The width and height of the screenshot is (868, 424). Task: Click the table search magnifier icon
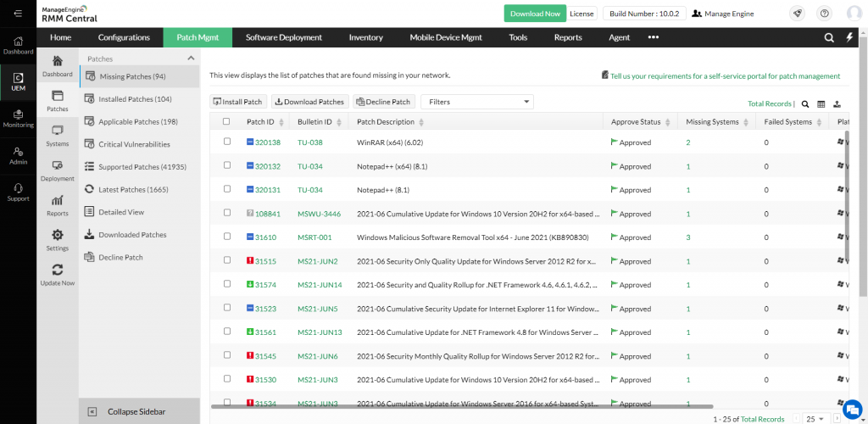coord(805,103)
